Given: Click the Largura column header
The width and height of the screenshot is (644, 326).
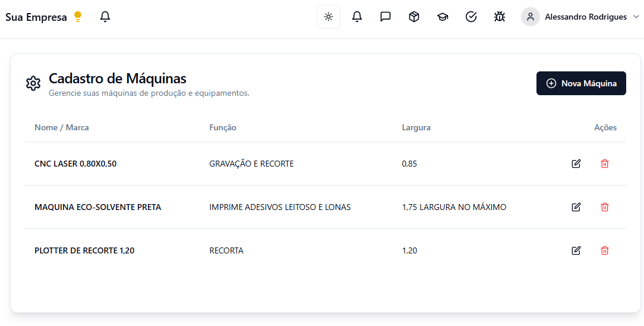Looking at the screenshot, I should [x=416, y=127].
